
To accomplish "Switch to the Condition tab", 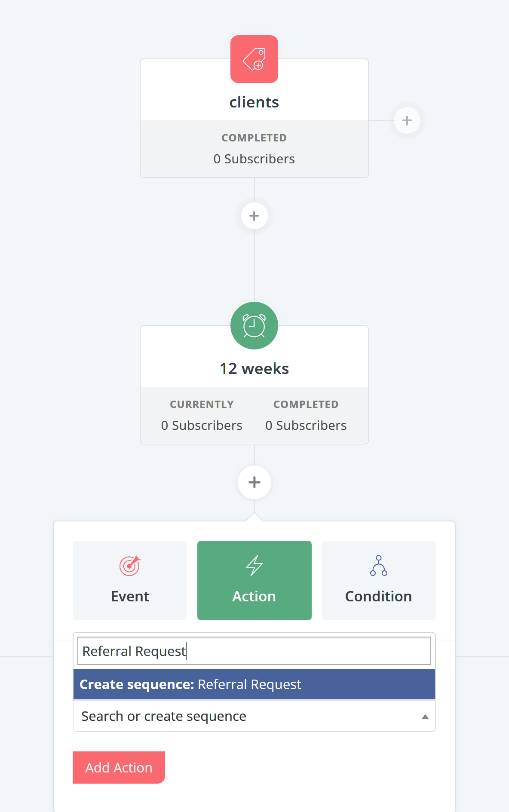I will coord(379,580).
